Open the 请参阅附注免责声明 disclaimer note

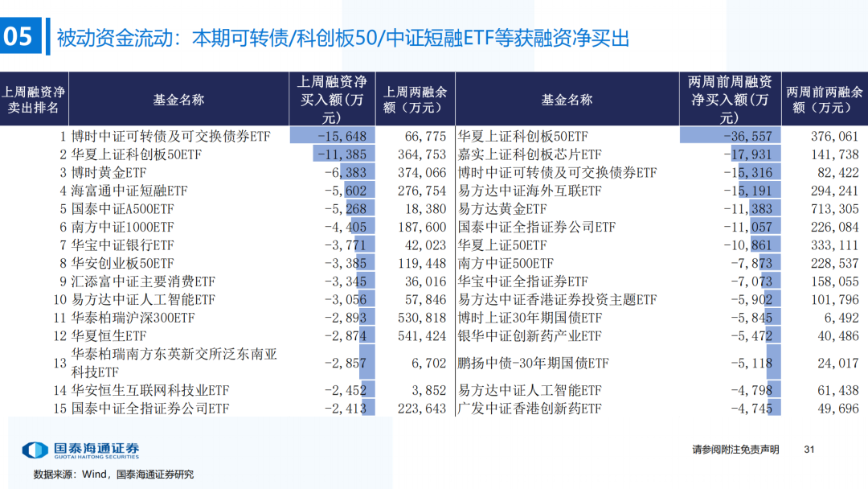[x=735, y=450]
